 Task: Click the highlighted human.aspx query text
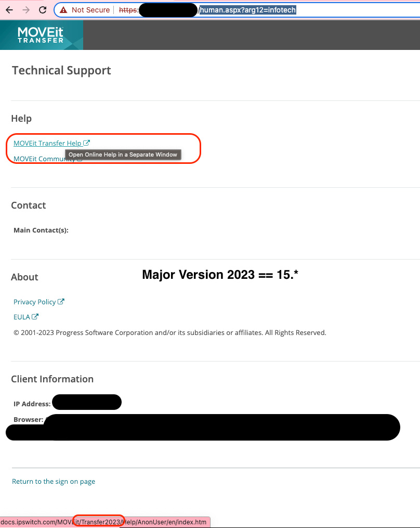pos(248,9)
